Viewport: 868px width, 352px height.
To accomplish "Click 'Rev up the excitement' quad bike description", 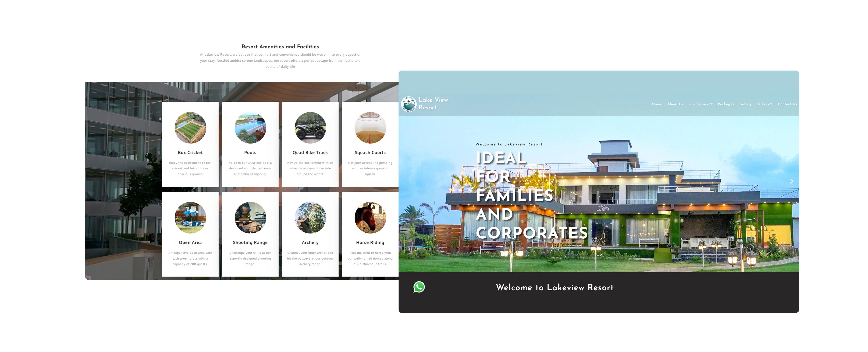I will [x=310, y=168].
